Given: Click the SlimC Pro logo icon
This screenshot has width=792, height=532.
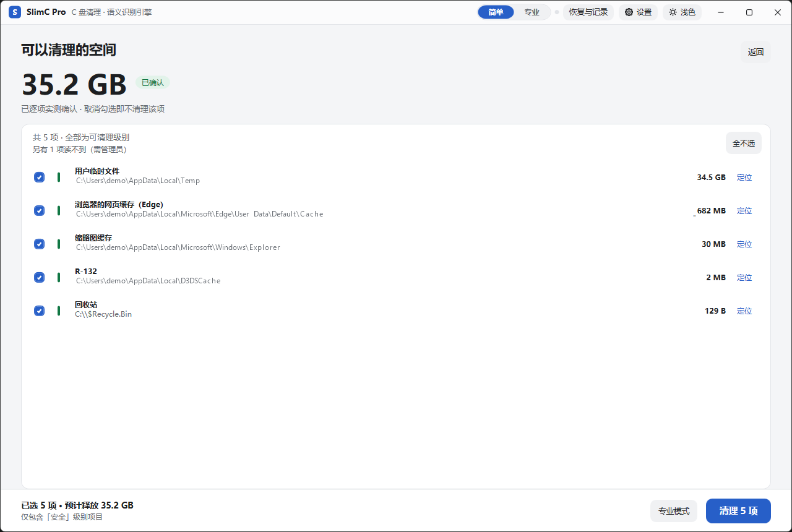Looking at the screenshot, I should coord(15,12).
